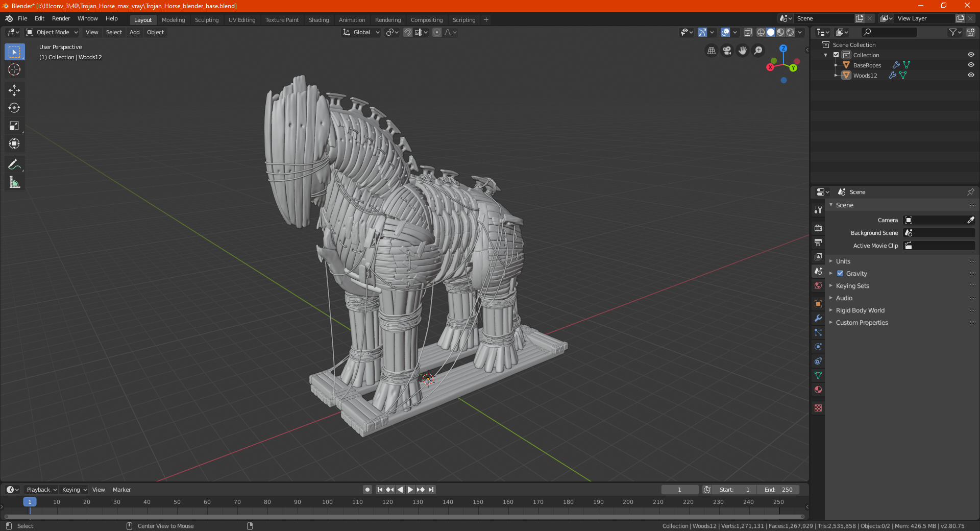
Task: Switch to the UV Editing workspace tab
Action: tap(242, 20)
